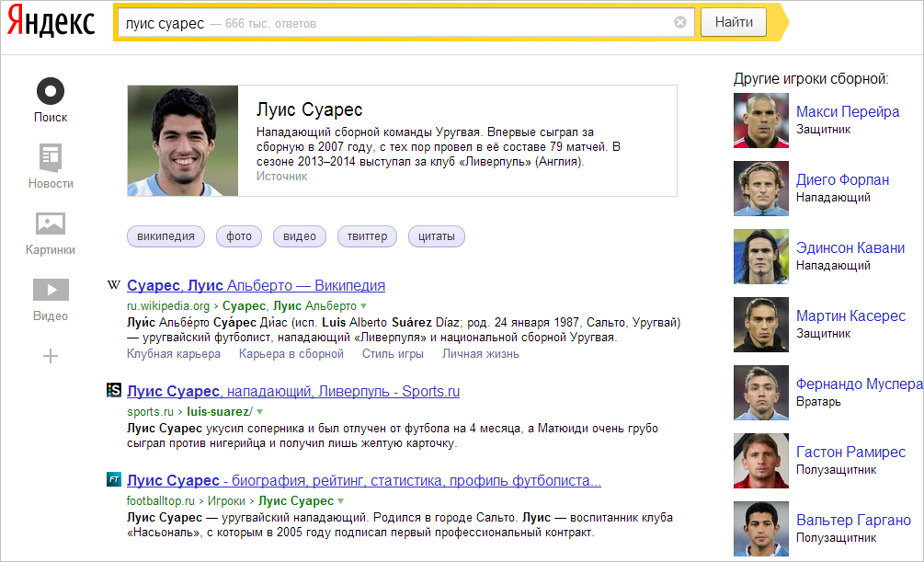Open the Картинки image icon
The width and height of the screenshot is (924, 562).
pyautogui.click(x=50, y=224)
